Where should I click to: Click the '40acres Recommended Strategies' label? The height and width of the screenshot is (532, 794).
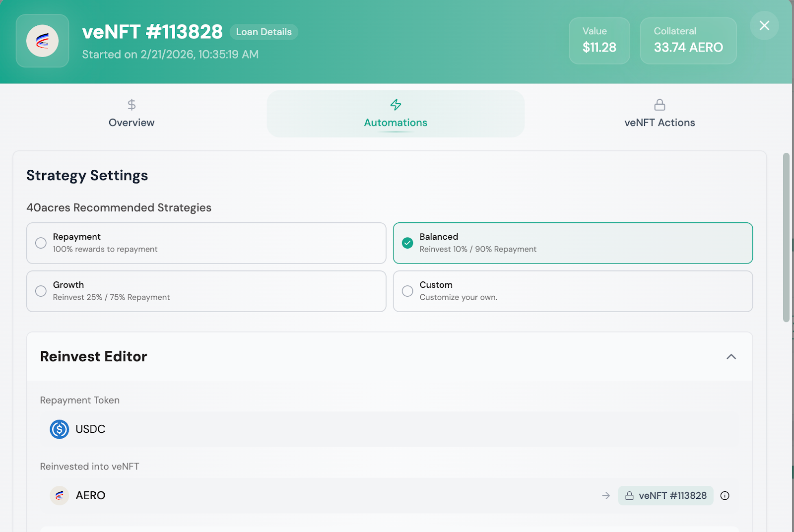click(119, 208)
